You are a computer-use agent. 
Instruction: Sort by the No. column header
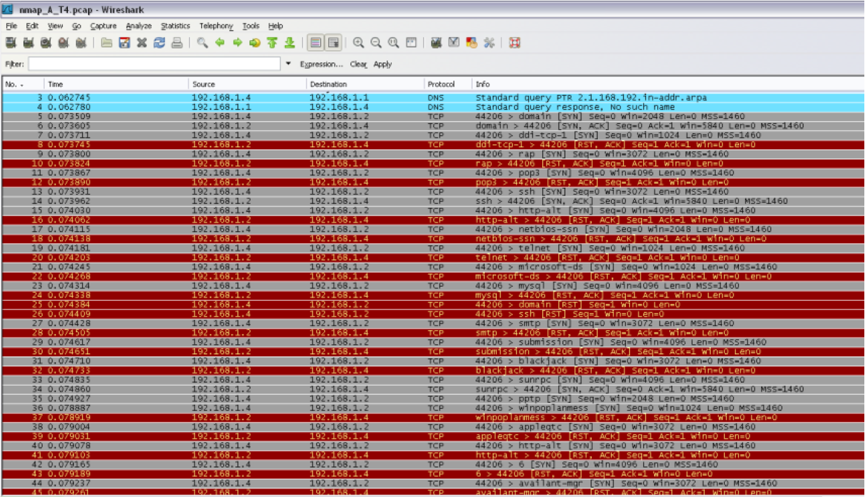[23, 84]
